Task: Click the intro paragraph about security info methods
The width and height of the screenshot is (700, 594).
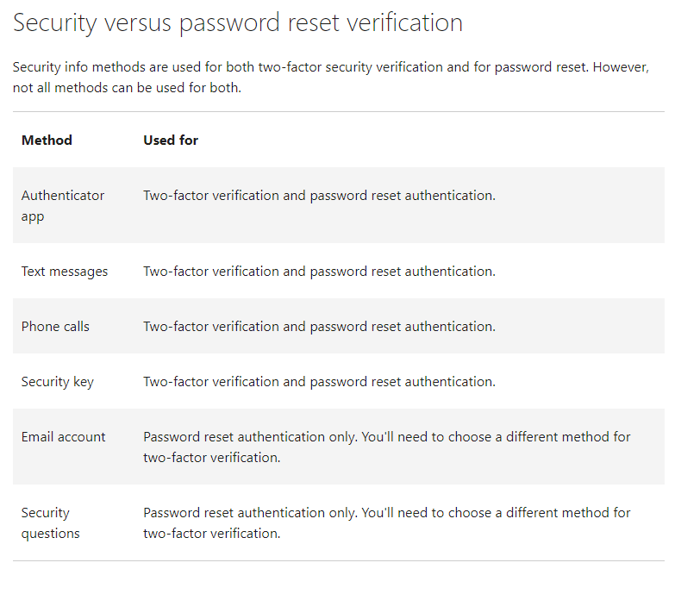Action: (x=331, y=78)
